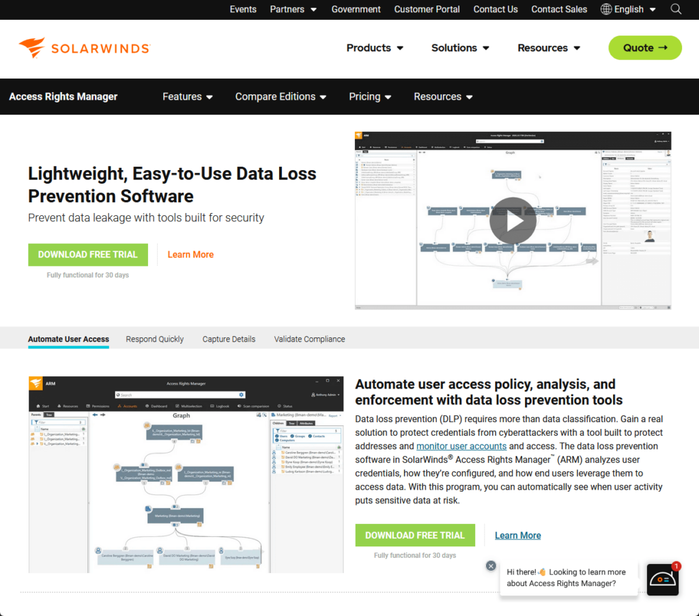The image size is (699, 616).
Task: Go to the Events page
Action: [243, 10]
